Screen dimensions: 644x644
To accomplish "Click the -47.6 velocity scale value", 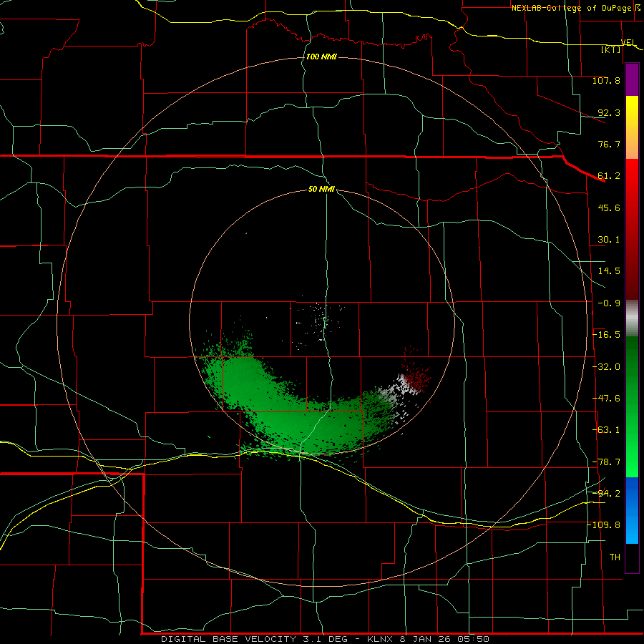I will pos(606,399).
